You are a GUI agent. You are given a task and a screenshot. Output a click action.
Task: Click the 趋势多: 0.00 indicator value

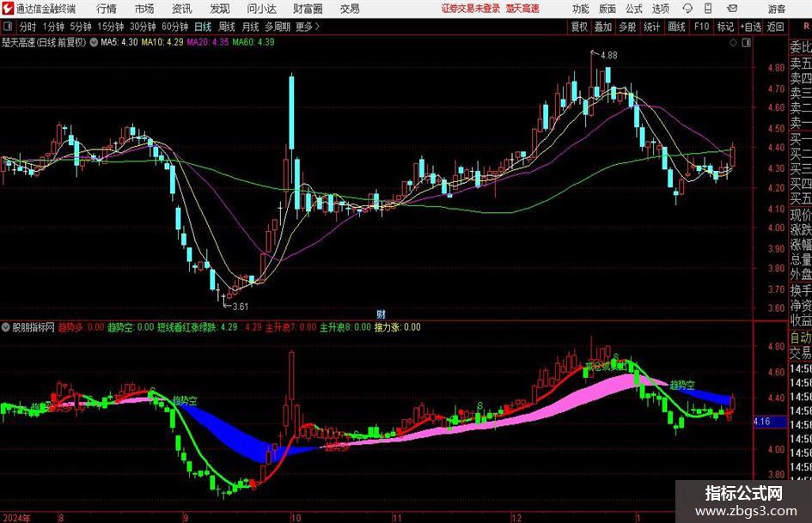pos(81,327)
